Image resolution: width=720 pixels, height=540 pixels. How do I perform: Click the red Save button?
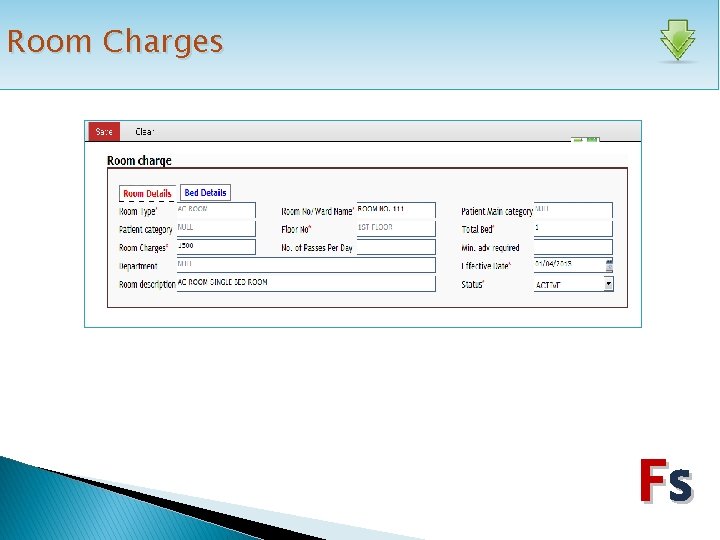[104, 132]
